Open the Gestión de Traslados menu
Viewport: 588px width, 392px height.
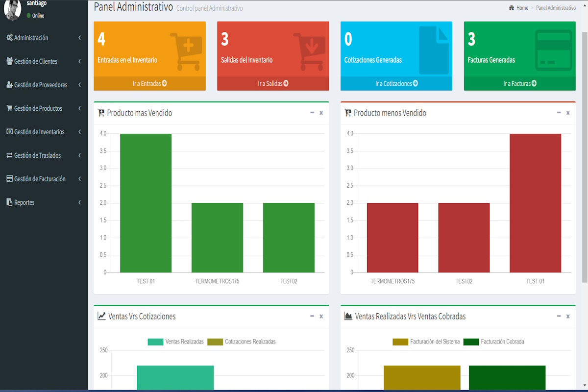pyautogui.click(x=37, y=155)
